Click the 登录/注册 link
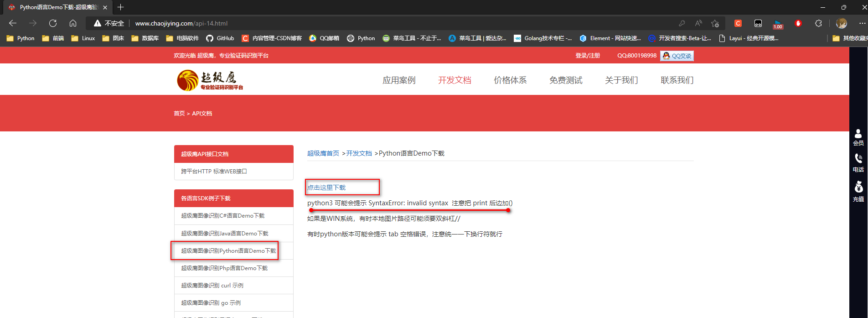868x318 pixels. point(588,56)
